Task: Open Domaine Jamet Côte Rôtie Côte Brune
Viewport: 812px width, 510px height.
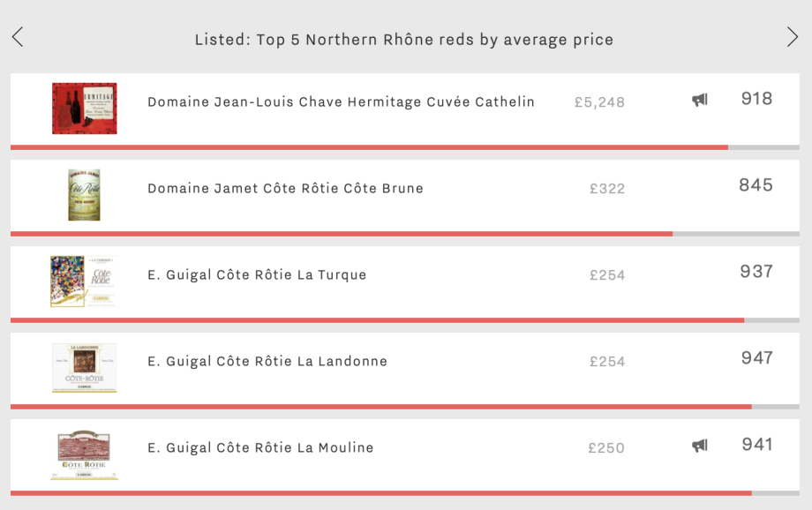Action: click(x=285, y=188)
